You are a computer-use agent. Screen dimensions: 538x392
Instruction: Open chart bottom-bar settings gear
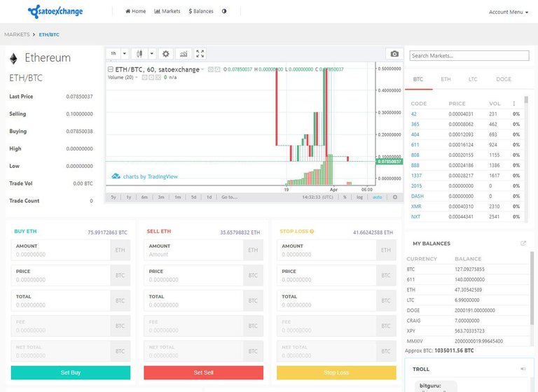[x=395, y=197]
